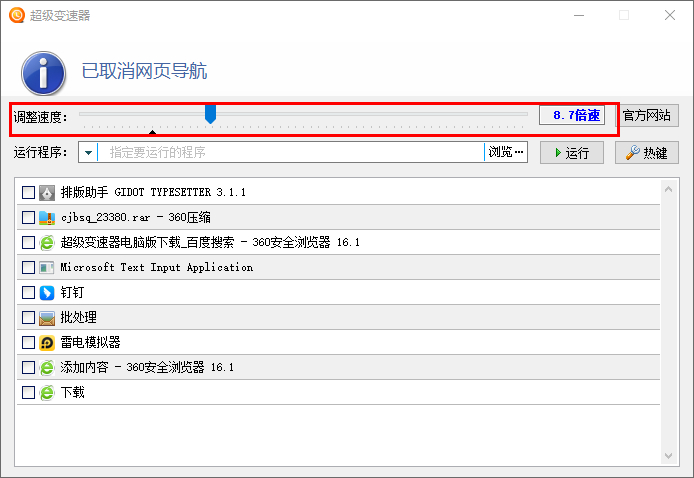
Task: Click the 排版助手 GIDOT TYPESETTER row icon
Action: 47,193
